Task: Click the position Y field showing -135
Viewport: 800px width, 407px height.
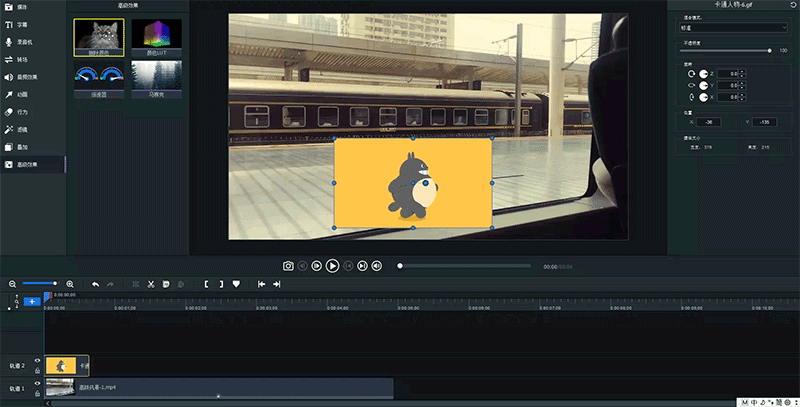Action: [764, 122]
